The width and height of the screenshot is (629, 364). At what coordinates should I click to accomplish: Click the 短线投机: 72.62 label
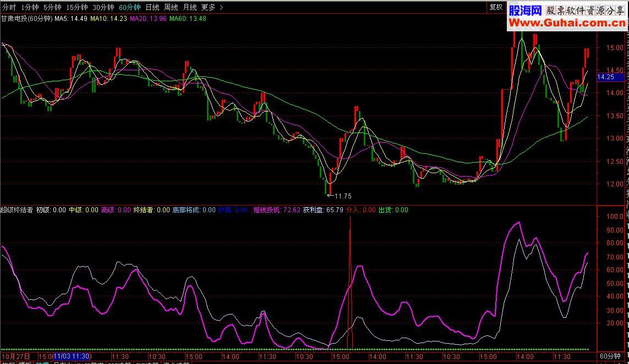(277, 209)
